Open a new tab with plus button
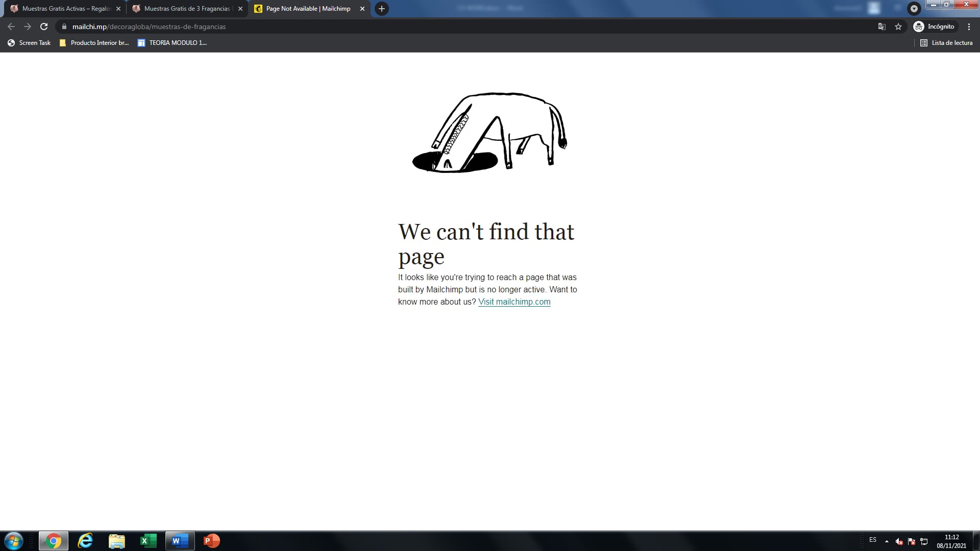The height and width of the screenshot is (551, 980). click(381, 9)
